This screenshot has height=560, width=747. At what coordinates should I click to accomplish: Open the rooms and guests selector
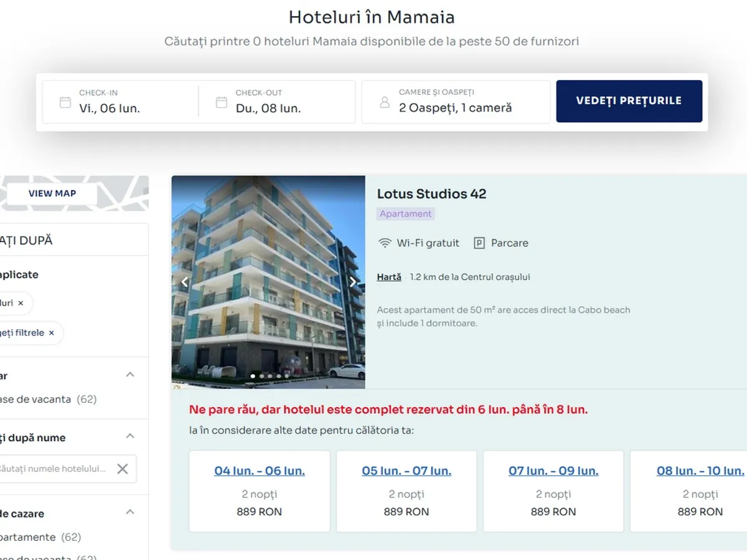pos(456,102)
